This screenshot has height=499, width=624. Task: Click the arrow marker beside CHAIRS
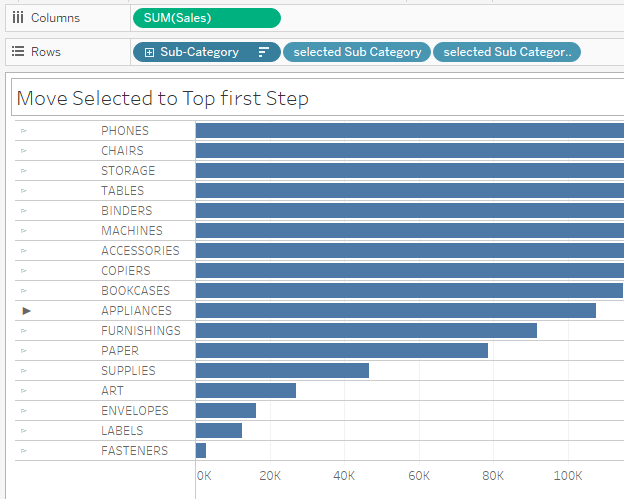click(x=24, y=151)
